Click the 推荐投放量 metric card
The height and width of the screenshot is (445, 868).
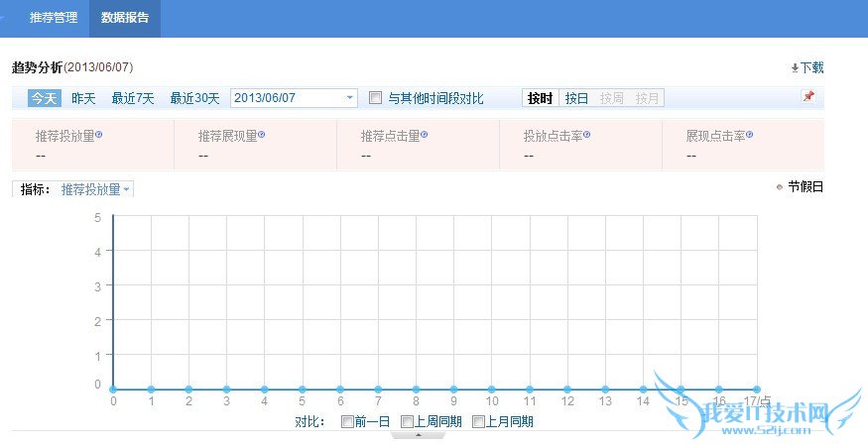pyautogui.click(x=93, y=145)
